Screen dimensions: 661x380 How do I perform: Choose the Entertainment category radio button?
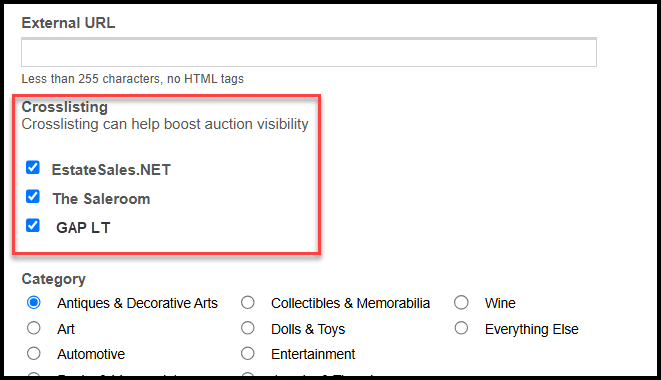[x=247, y=353]
